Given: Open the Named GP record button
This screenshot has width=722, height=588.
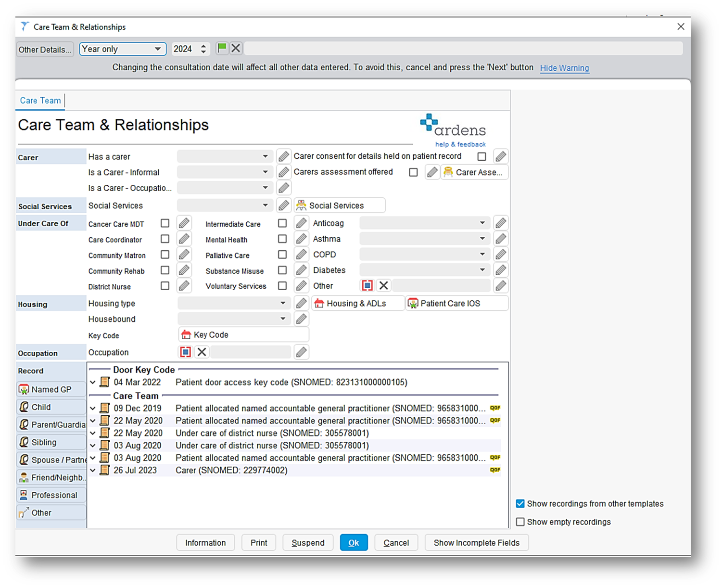Looking at the screenshot, I should [x=51, y=389].
